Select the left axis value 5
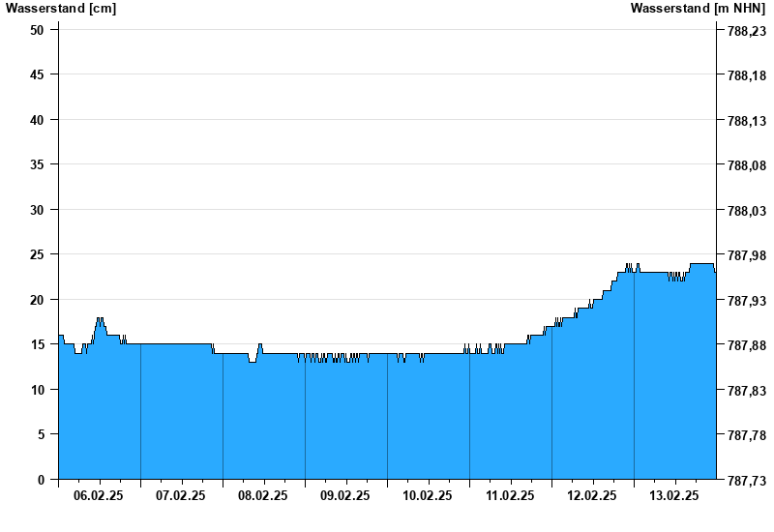Image resolution: width=774 pixels, height=532 pixels. (x=41, y=434)
